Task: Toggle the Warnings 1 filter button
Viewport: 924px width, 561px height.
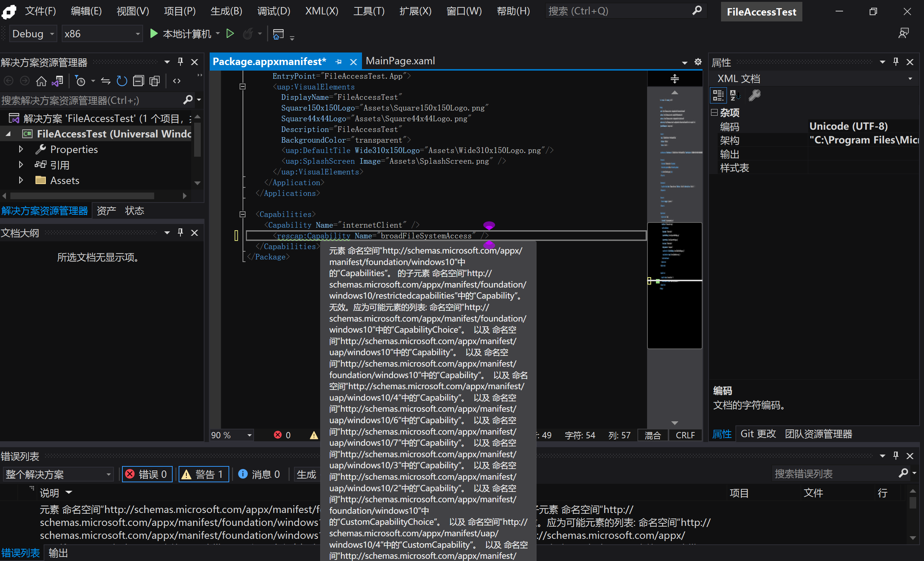Action: click(x=204, y=475)
